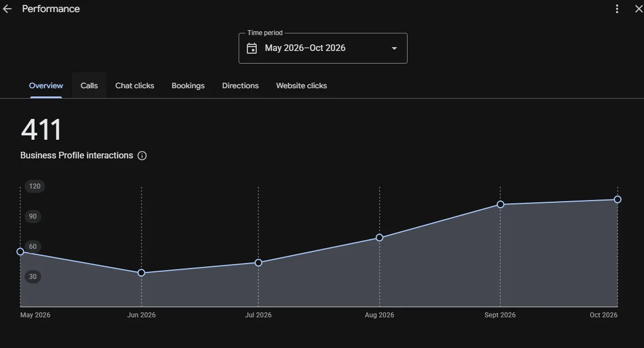Click the Oct 2026 axis label
The width and height of the screenshot is (644, 348).
(603, 315)
